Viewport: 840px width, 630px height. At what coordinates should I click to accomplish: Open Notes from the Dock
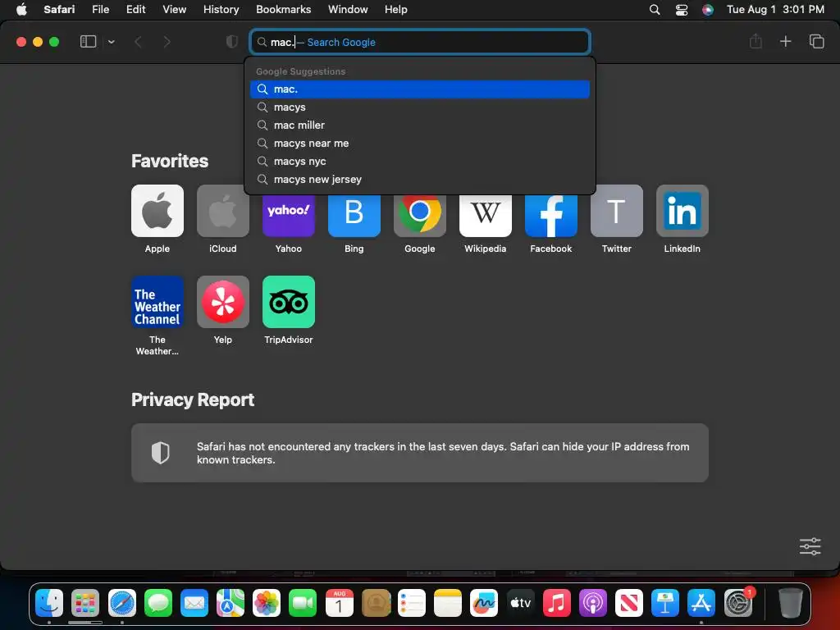pyautogui.click(x=448, y=603)
